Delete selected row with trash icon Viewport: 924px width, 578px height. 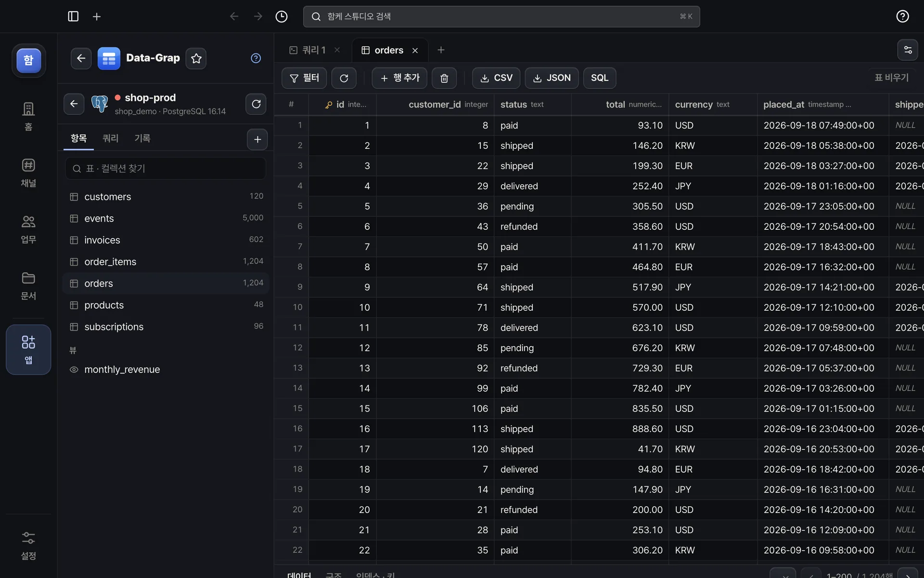(444, 78)
